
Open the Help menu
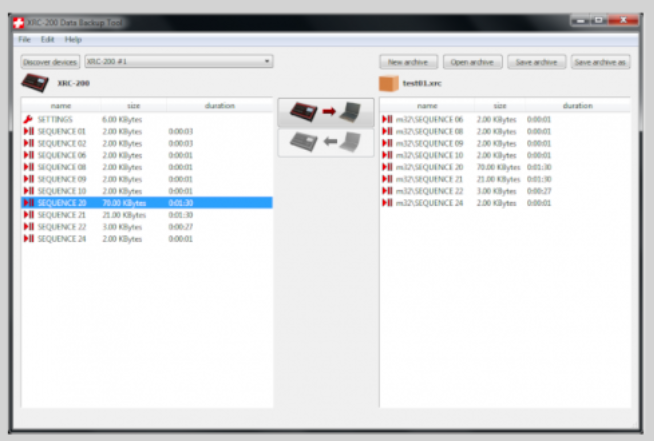tap(74, 39)
